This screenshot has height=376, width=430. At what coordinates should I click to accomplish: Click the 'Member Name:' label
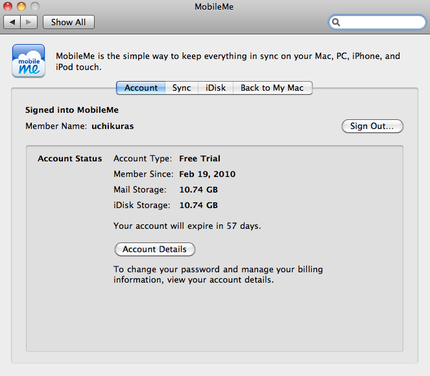pyautogui.click(x=56, y=126)
